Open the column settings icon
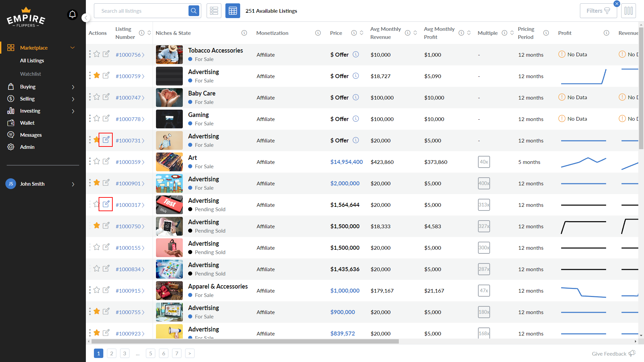 [629, 11]
